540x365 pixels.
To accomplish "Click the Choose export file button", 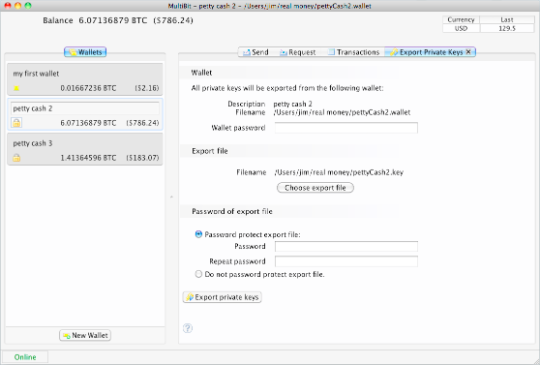I will (x=315, y=188).
